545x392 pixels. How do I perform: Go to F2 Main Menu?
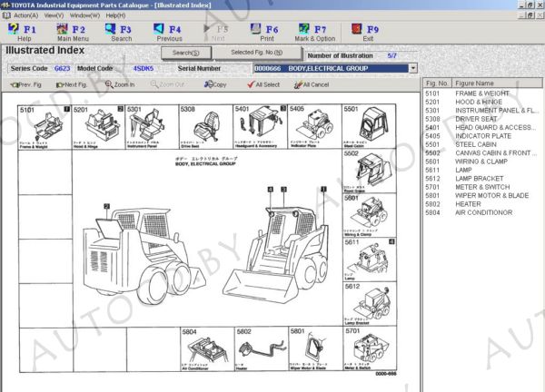[73, 33]
